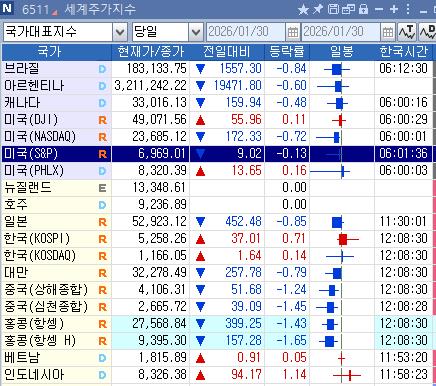The height and width of the screenshot is (386, 436).
Task: Click the D badge in 캐나다 row
Action: pyautogui.click(x=102, y=103)
